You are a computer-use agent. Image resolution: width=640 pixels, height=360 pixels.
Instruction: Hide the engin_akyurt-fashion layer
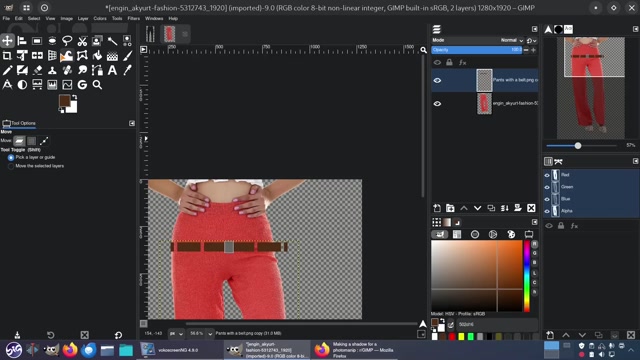(x=437, y=104)
